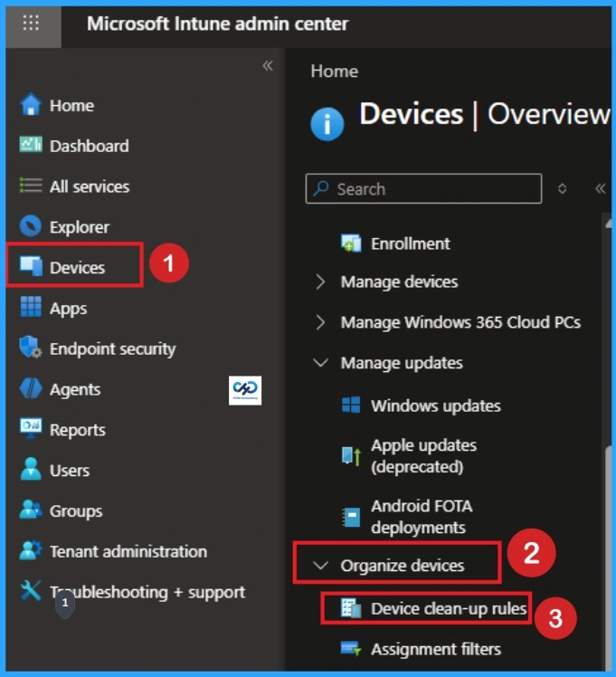Click the Reports screen icon
Image resolution: width=616 pixels, height=677 pixels.
tap(31, 428)
